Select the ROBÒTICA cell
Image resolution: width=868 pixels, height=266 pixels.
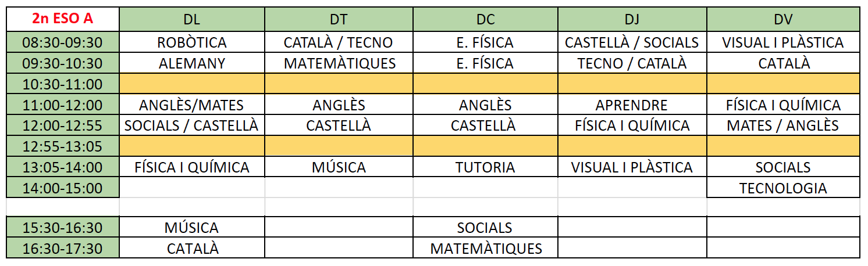(x=192, y=42)
